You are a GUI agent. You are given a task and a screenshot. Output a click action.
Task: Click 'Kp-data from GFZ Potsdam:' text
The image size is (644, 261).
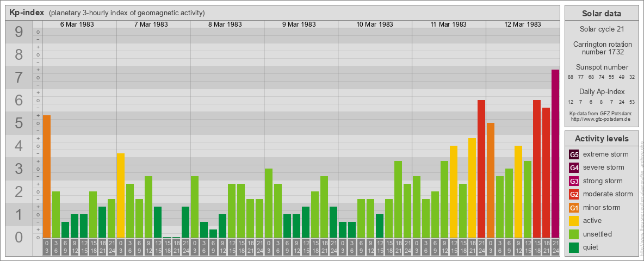tap(600, 113)
